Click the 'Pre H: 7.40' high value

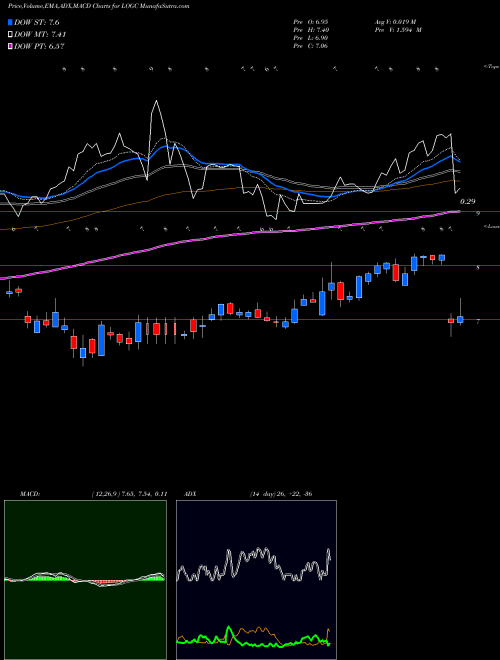[311, 30]
